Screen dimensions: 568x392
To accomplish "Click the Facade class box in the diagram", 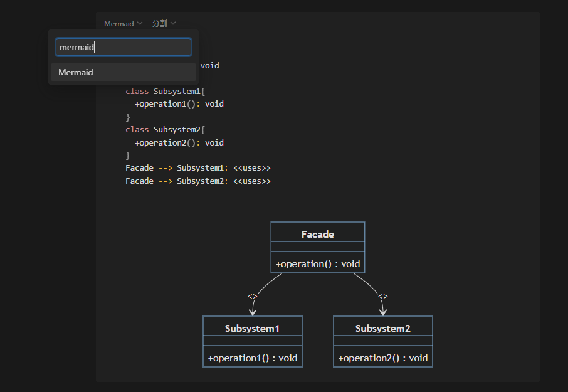I will pos(317,233).
